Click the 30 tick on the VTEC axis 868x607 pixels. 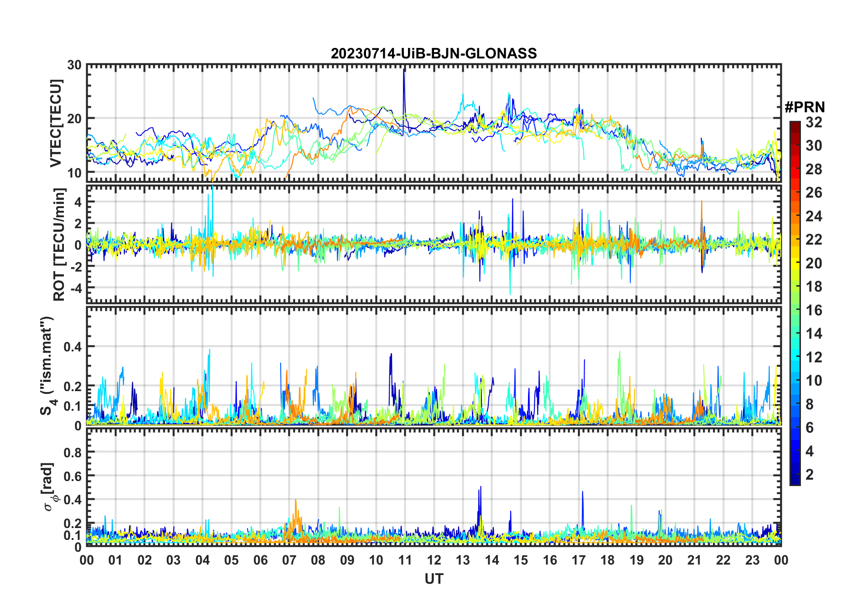74,65
